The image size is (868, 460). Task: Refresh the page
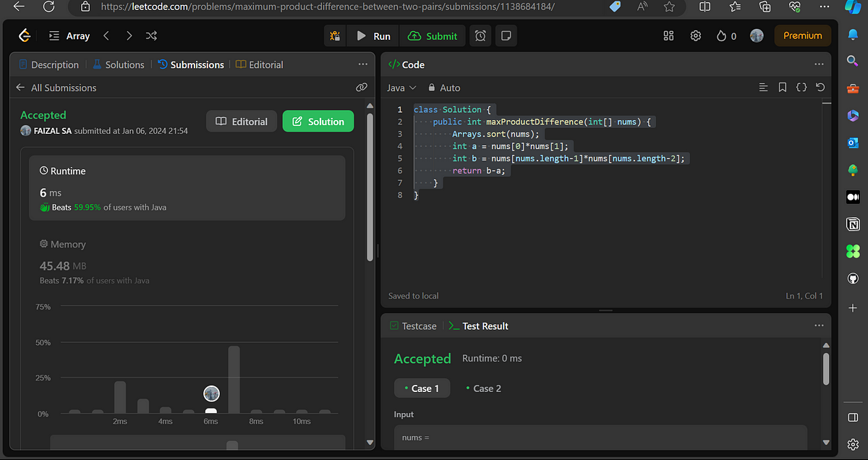pyautogui.click(x=48, y=7)
